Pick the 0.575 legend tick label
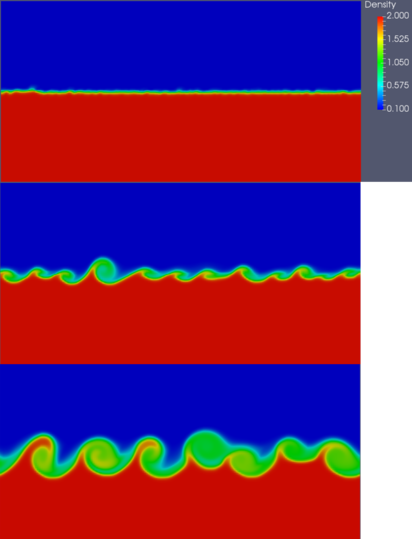Viewport: 412px width, 539px height. [x=398, y=85]
